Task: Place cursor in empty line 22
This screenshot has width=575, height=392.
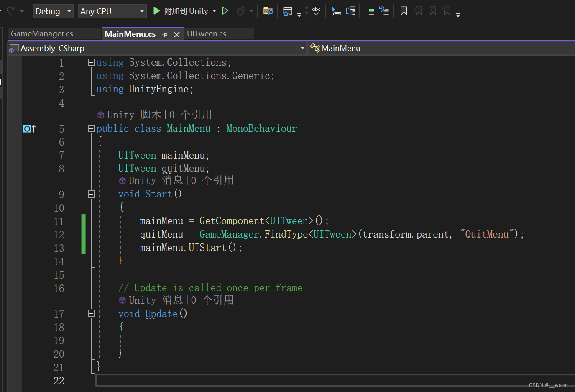Action: tap(335, 380)
